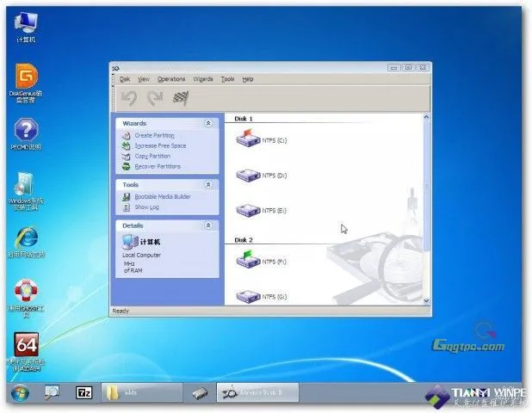Select the NTFS (D:) partition
532x413 pixels.
(247, 175)
